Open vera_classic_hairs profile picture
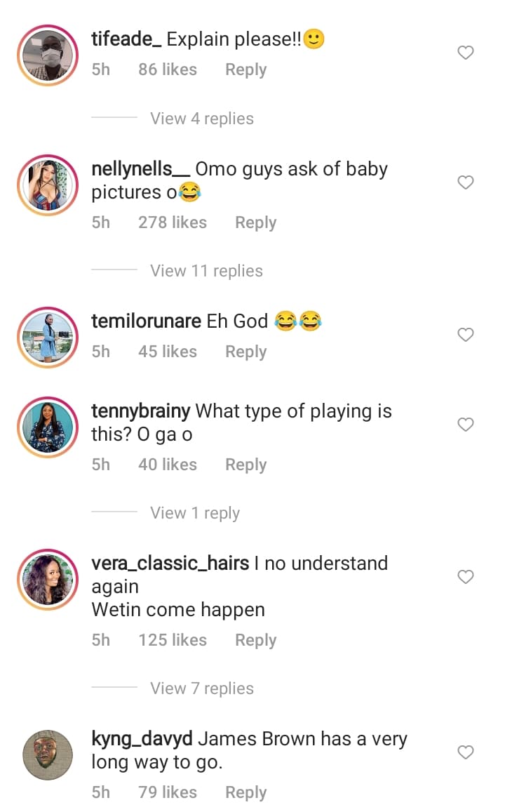The image size is (505, 812). (48, 580)
